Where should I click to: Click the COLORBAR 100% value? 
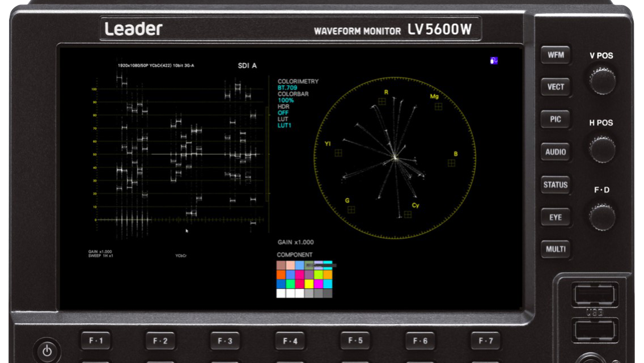click(x=286, y=100)
